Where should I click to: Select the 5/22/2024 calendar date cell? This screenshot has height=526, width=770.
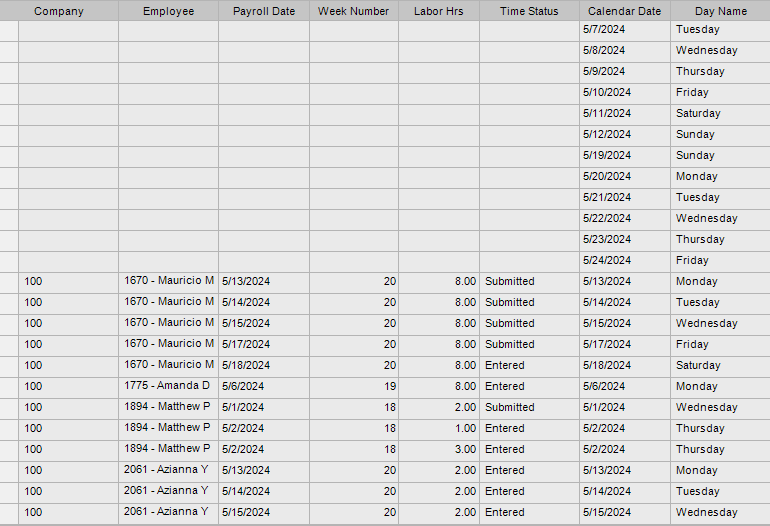(625, 219)
